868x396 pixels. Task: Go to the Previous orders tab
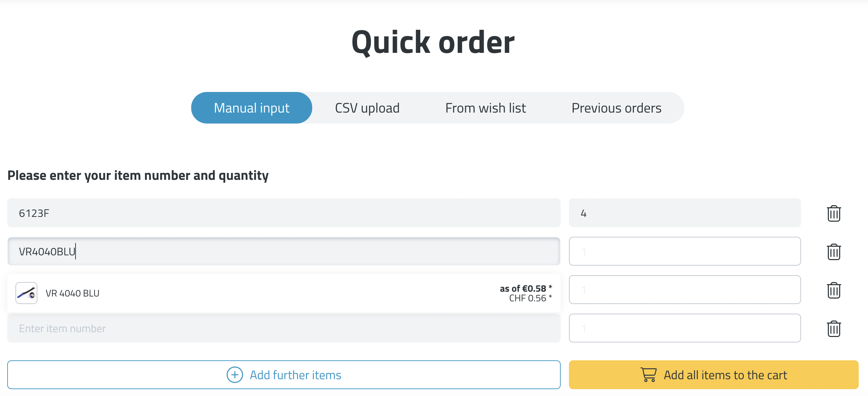pyautogui.click(x=616, y=108)
